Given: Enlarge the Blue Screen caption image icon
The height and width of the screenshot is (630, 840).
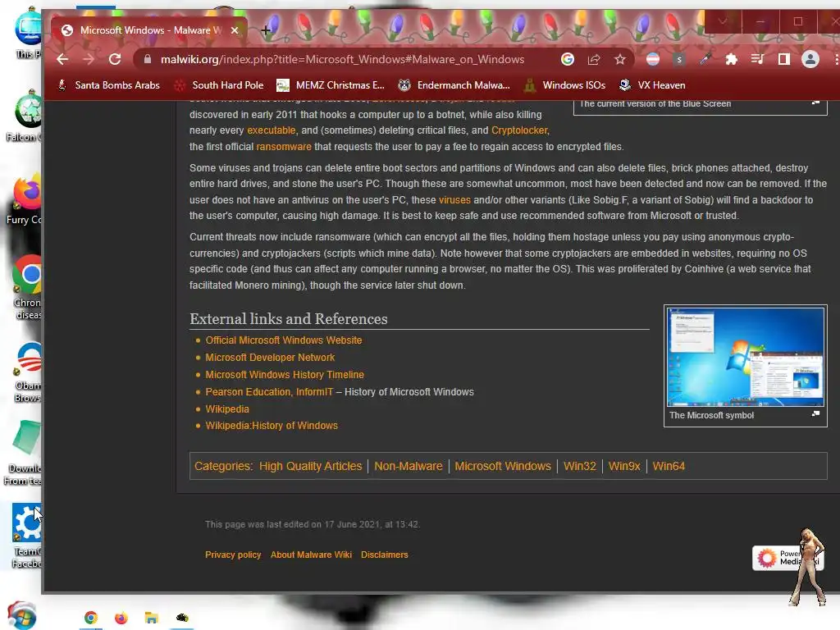Looking at the screenshot, I should (x=815, y=102).
